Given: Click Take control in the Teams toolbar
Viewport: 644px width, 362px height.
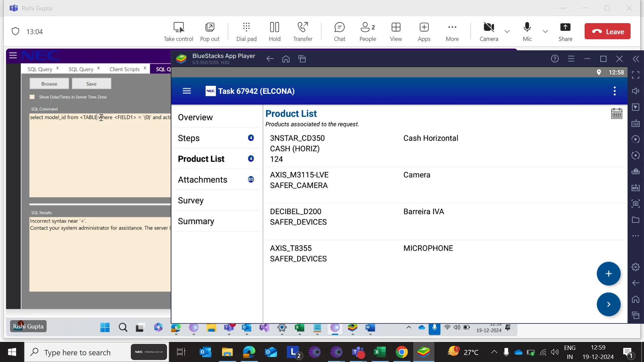Looking at the screenshot, I should coord(178,32).
